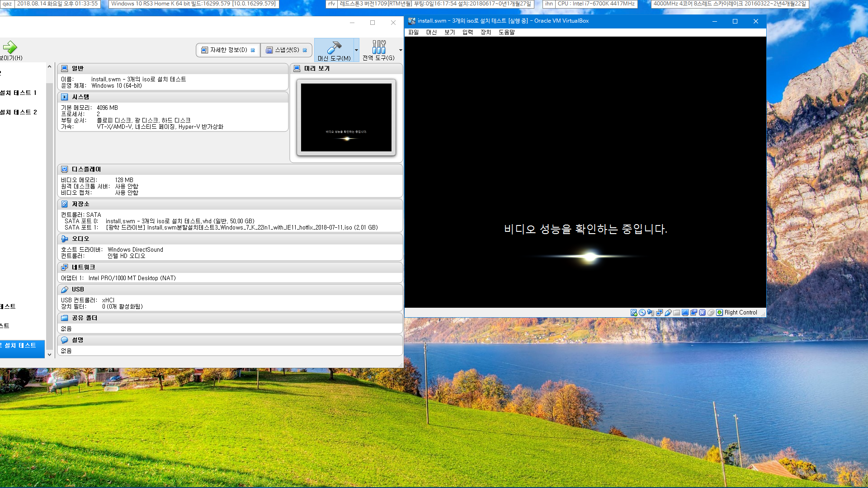Viewport: 868px width, 488px height.
Task: Click the Preview (미리 보기) section icon
Action: [x=297, y=68]
